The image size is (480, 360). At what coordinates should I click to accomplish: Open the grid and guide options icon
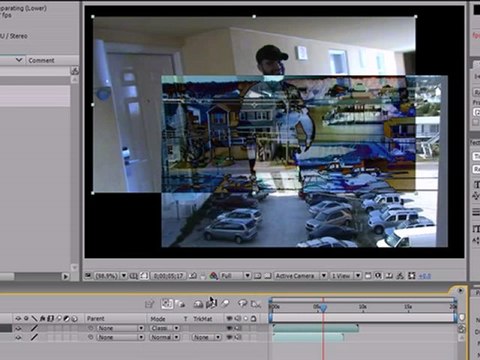[134, 276]
